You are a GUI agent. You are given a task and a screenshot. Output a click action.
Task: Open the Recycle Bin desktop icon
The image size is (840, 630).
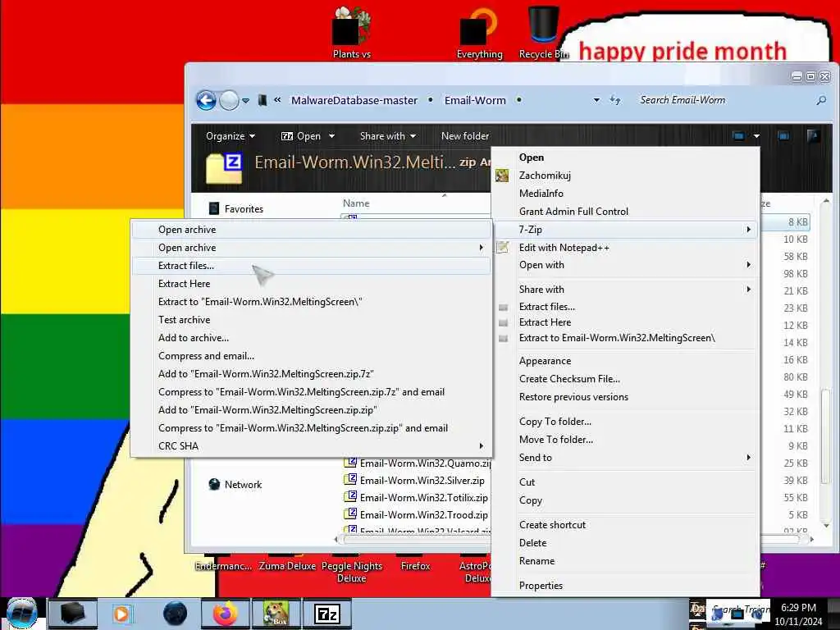tap(544, 31)
